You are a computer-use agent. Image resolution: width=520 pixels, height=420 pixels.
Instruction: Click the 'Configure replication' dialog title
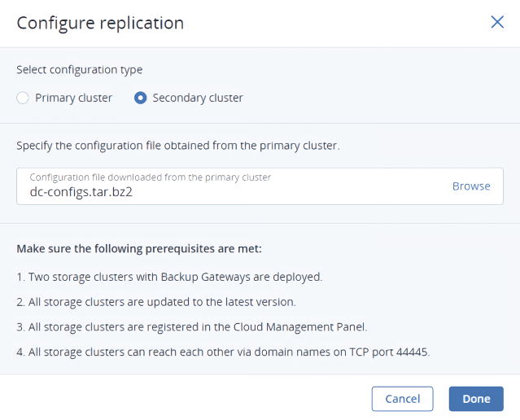point(100,23)
